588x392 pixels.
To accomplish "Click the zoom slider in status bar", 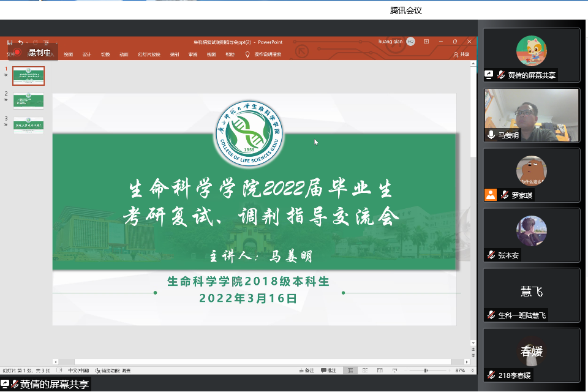I will 426,371.
